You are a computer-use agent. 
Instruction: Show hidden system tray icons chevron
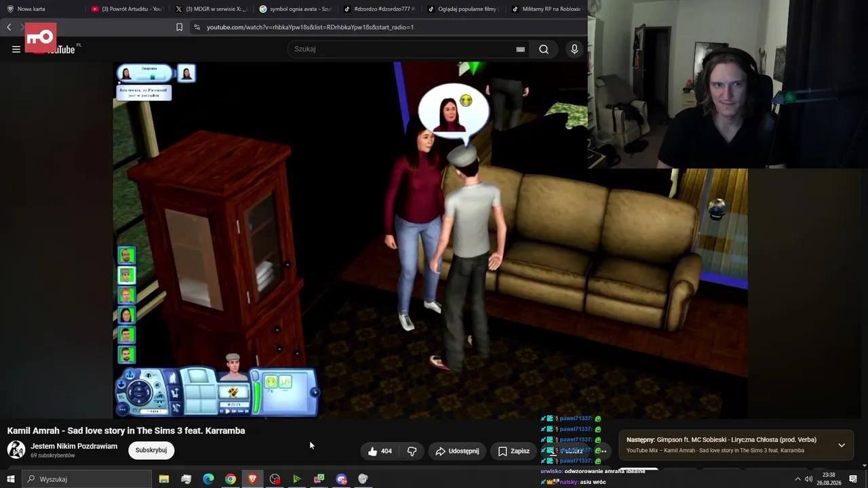797,479
